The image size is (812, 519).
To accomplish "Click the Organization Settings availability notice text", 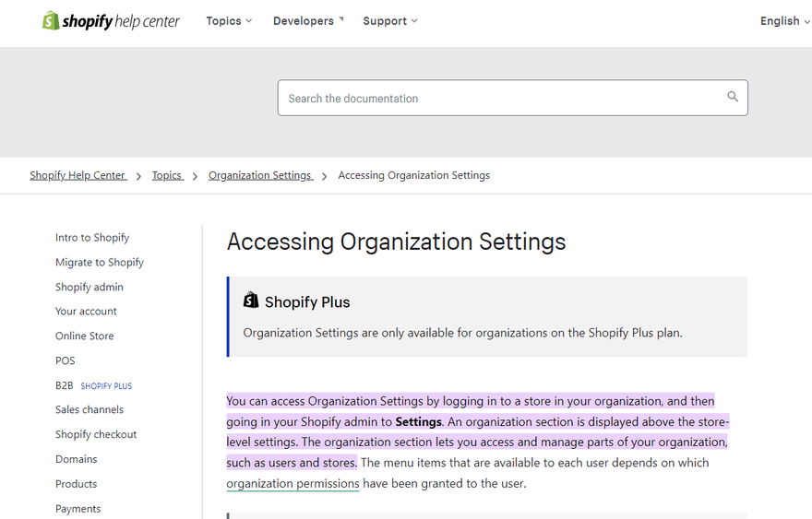I will [462, 333].
